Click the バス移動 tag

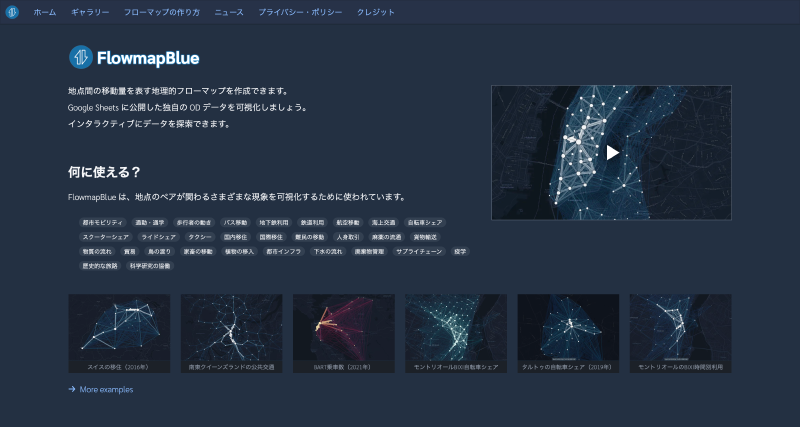click(x=235, y=222)
